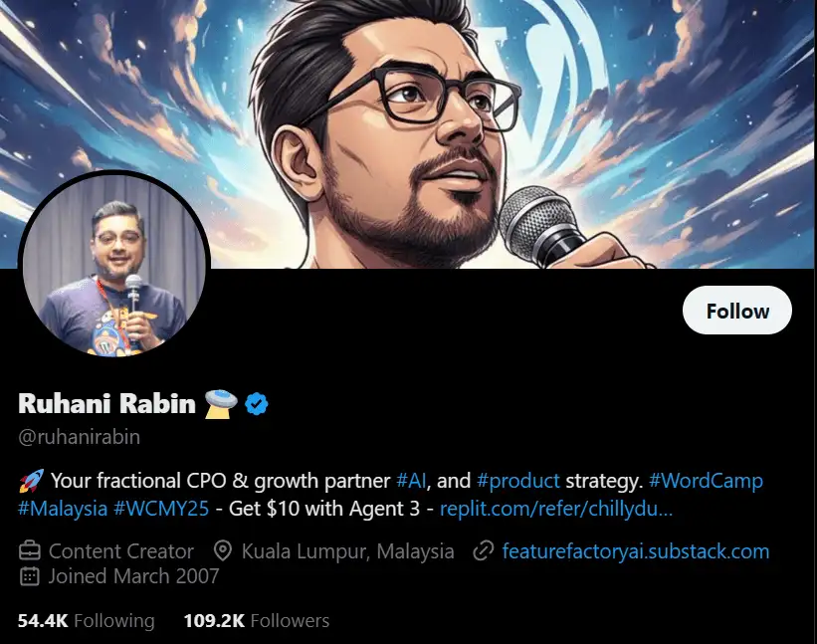Open the profile picture of Ruhani Rabin
The width and height of the screenshot is (817, 644).
coord(114,266)
